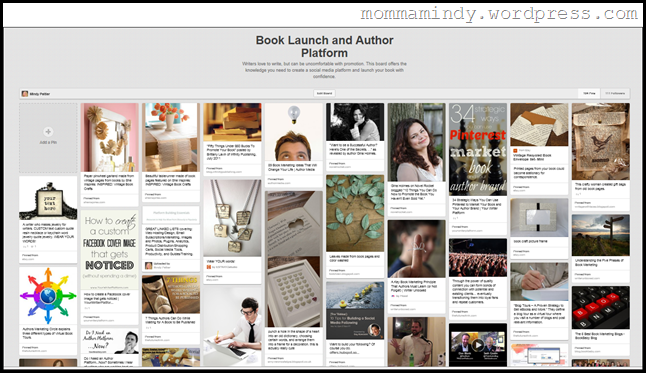Screen dimensions: 646x373
Task: Play the video pin with two men
Action: point(477,345)
